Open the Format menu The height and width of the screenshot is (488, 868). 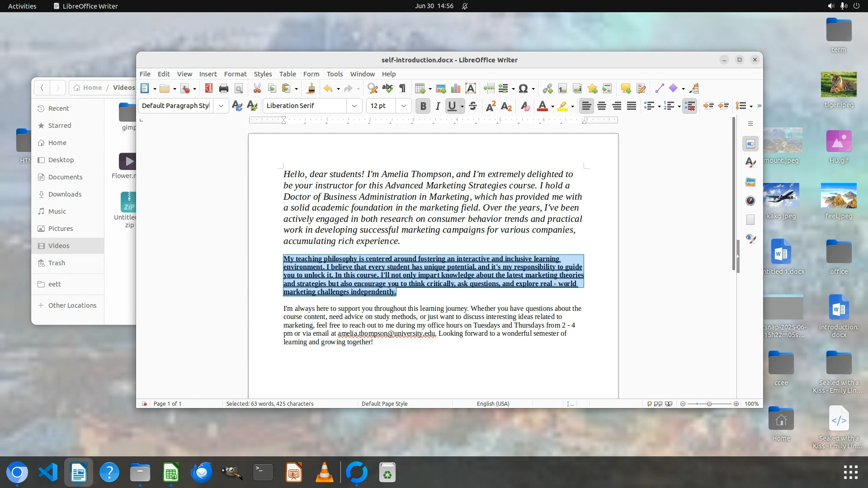click(235, 74)
